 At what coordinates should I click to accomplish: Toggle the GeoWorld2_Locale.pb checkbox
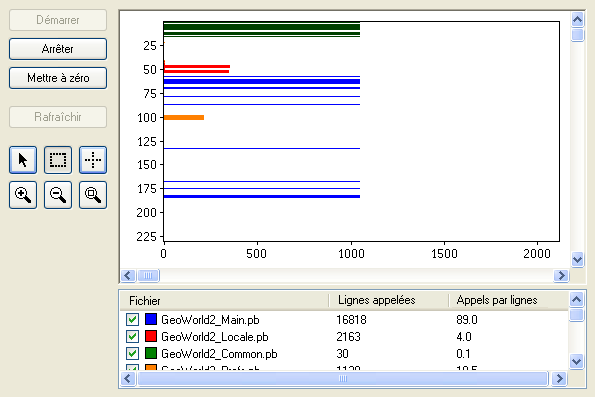(132, 337)
